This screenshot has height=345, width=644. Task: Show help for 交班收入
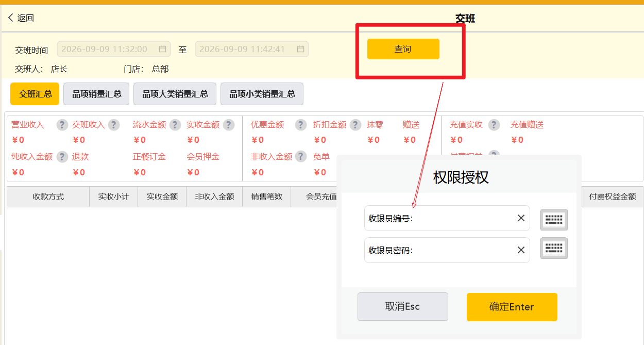click(x=114, y=125)
